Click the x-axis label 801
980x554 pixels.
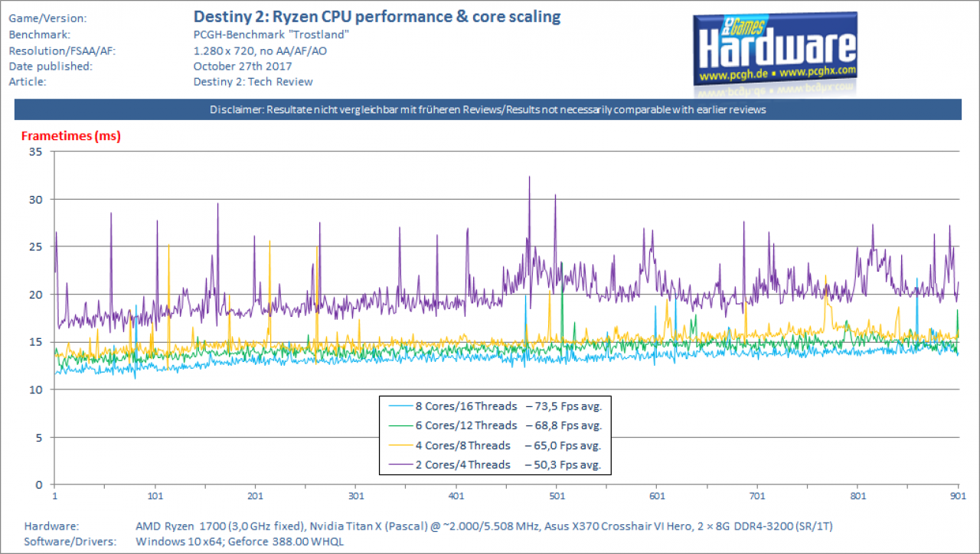click(x=857, y=497)
